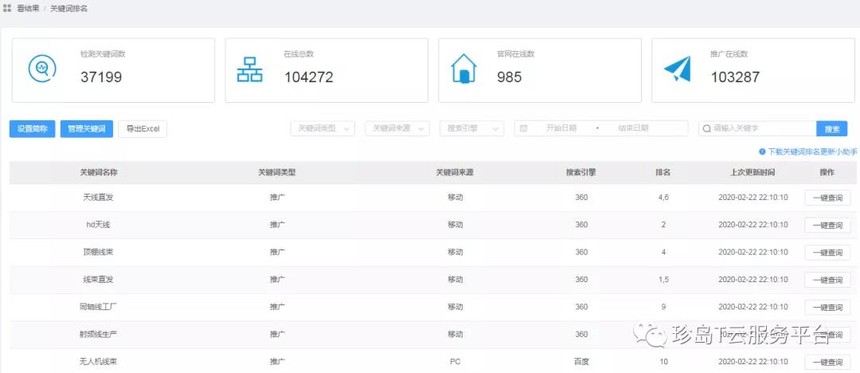860x373 pixels.
Task: Click the 管理关键词 button
Action: [x=87, y=129]
